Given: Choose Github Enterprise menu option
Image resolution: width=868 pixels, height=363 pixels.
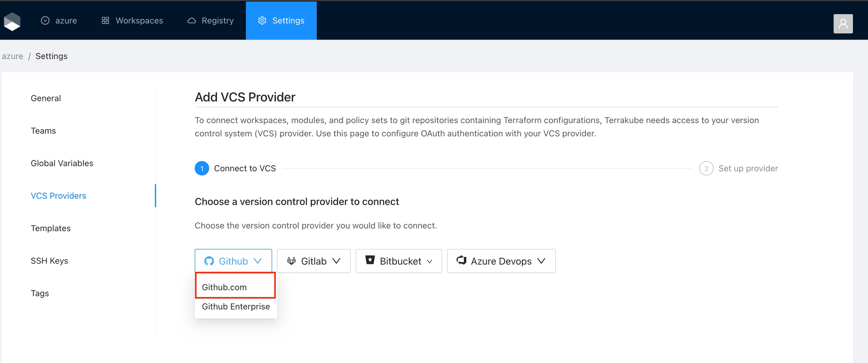Looking at the screenshot, I should [x=236, y=307].
